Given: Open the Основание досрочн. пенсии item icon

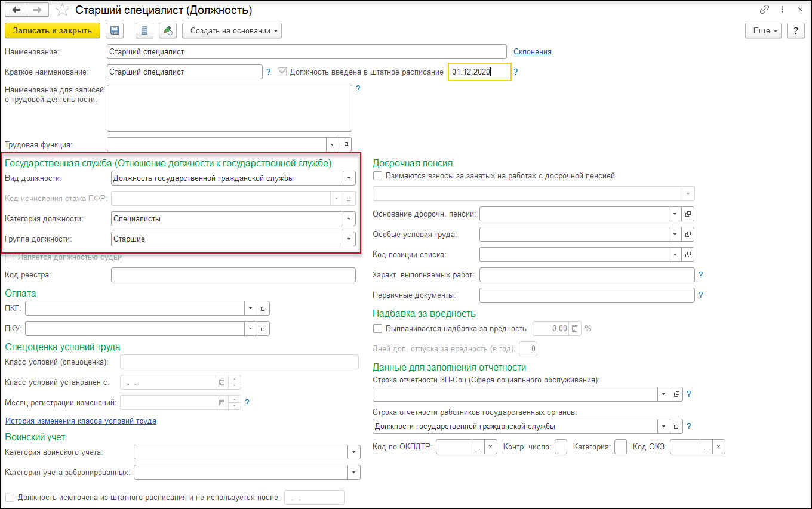Looking at the screenshot, I should pyautogui.click(x=688, y=214).
